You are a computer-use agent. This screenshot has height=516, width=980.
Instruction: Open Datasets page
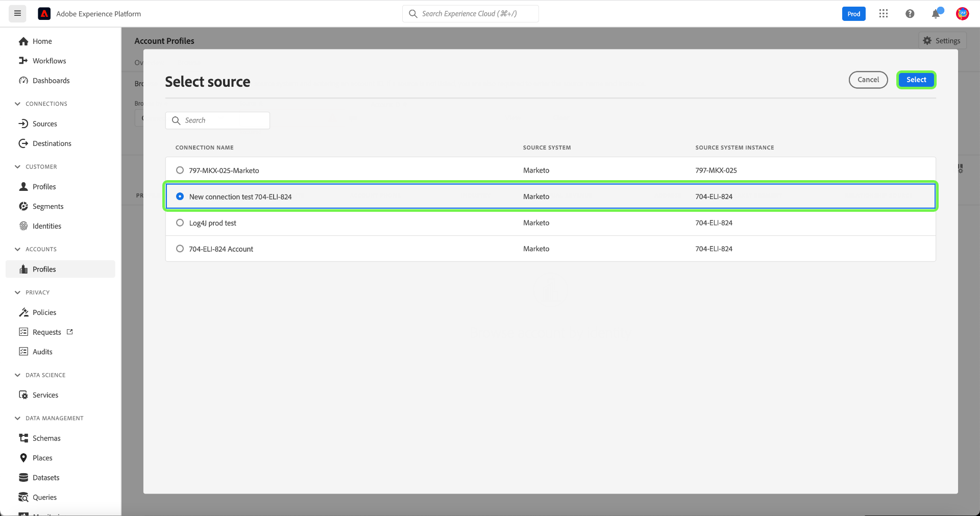(46, 478)
